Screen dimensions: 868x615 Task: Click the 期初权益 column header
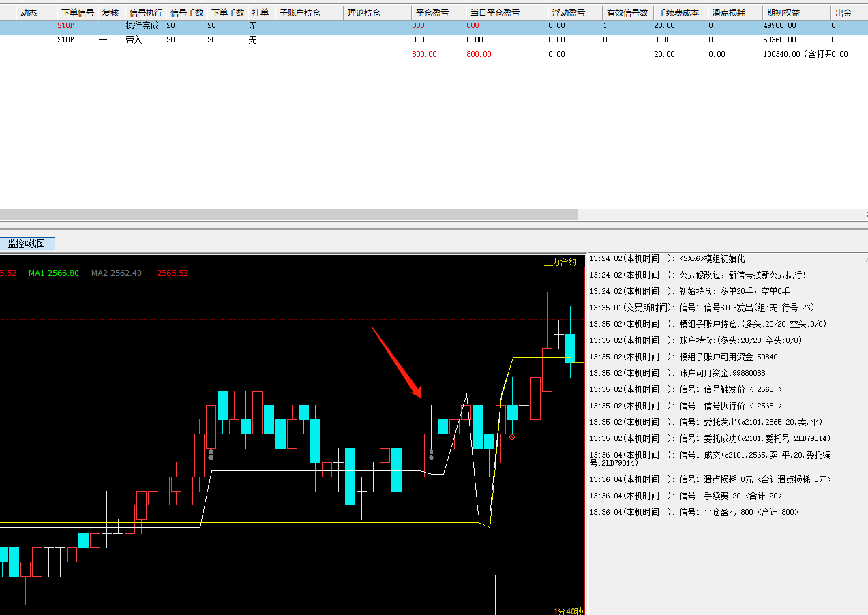click(x=783, y=13)
